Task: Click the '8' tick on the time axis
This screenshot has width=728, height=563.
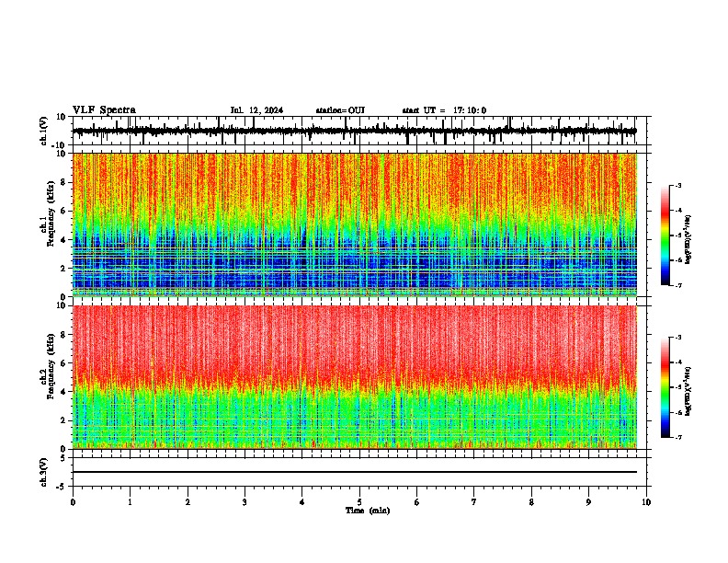Action: click(531, 502)
